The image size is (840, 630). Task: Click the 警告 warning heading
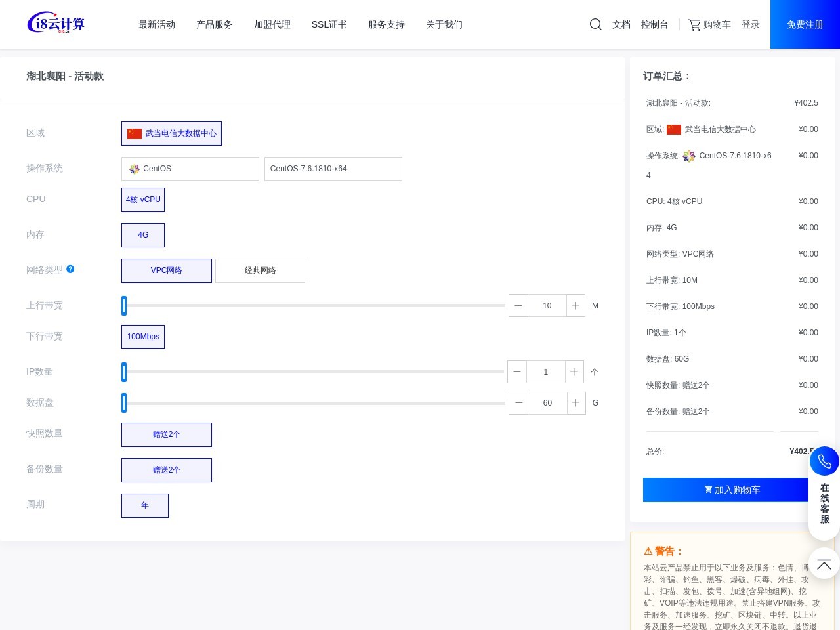click(663, 551)
